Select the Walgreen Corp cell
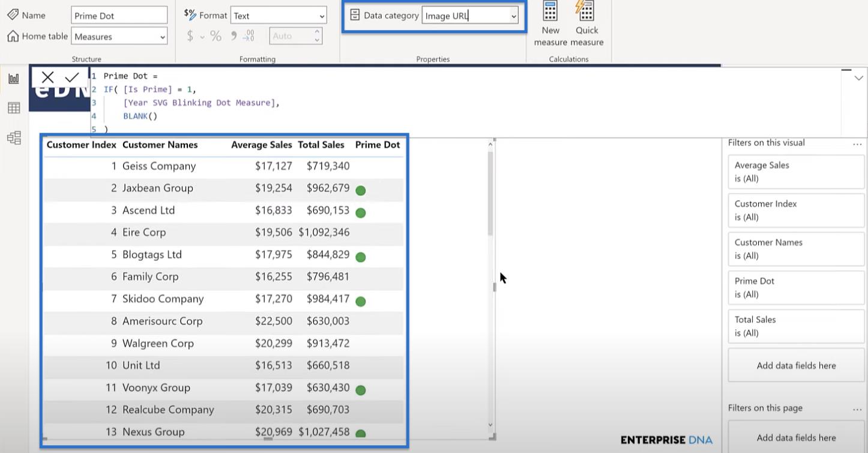868x453 pixels. click(x=158, y=344)
